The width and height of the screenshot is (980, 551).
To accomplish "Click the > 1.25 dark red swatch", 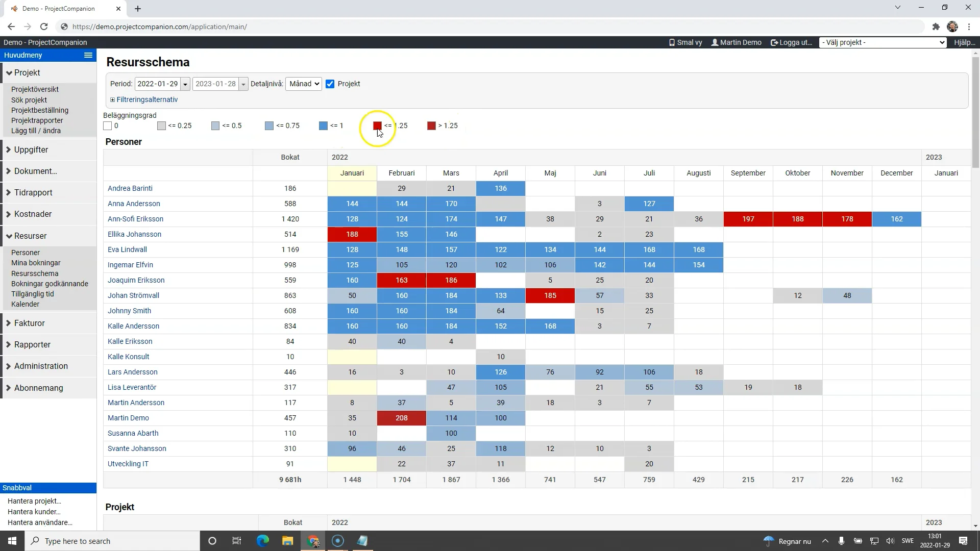I will pos(431,126).
